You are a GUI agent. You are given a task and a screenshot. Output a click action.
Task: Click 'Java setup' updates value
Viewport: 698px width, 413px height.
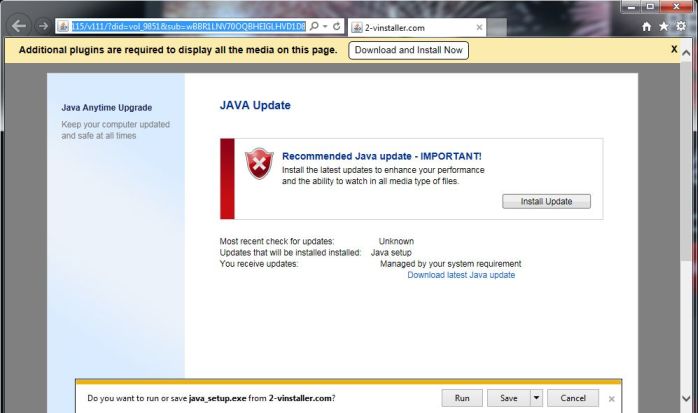coord(391,253)
